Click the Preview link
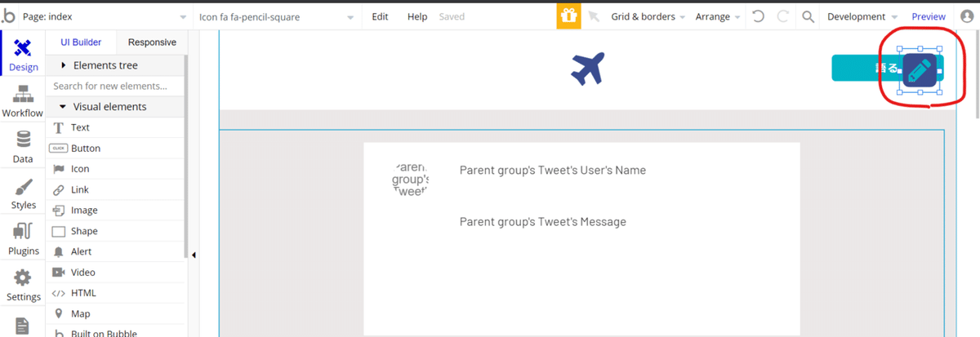The image size is (980, 337). click(928, 16)
